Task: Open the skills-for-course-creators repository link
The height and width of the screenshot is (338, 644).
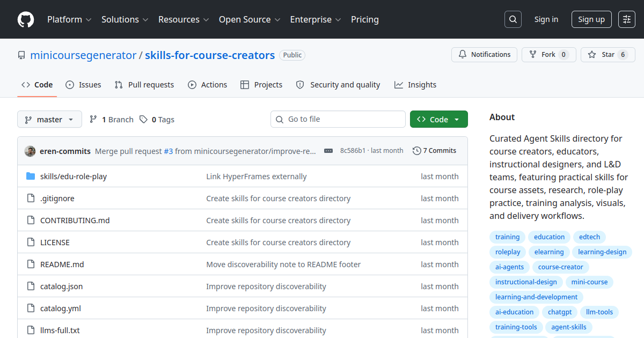Action: coord(210,55)
